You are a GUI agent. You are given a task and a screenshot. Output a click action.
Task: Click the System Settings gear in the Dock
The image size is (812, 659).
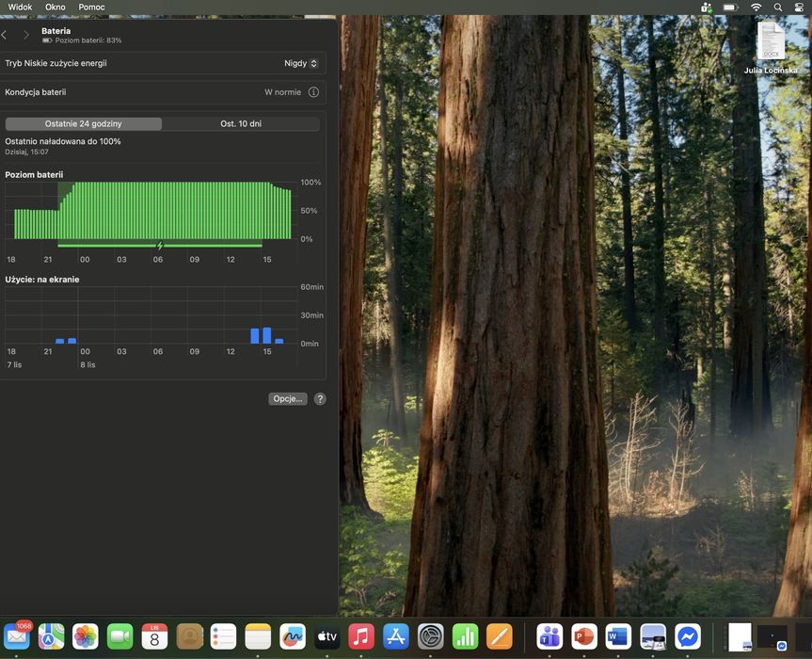430,636
